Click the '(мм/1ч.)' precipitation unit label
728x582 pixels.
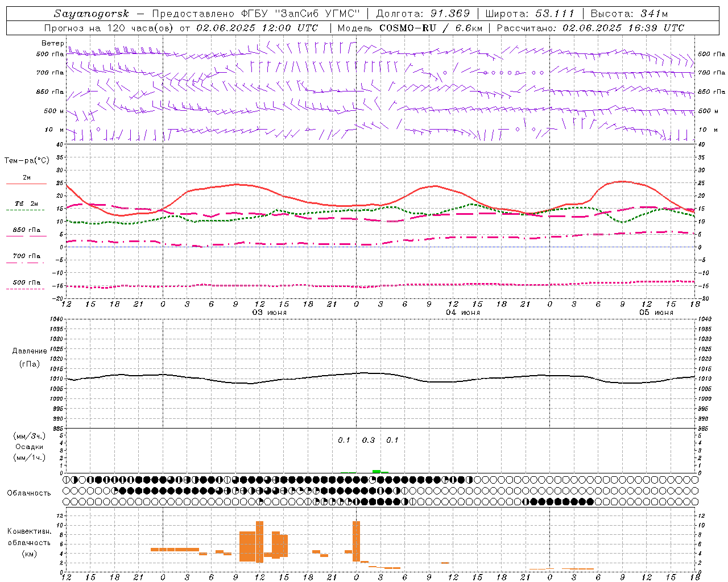[x=30, y=458]
